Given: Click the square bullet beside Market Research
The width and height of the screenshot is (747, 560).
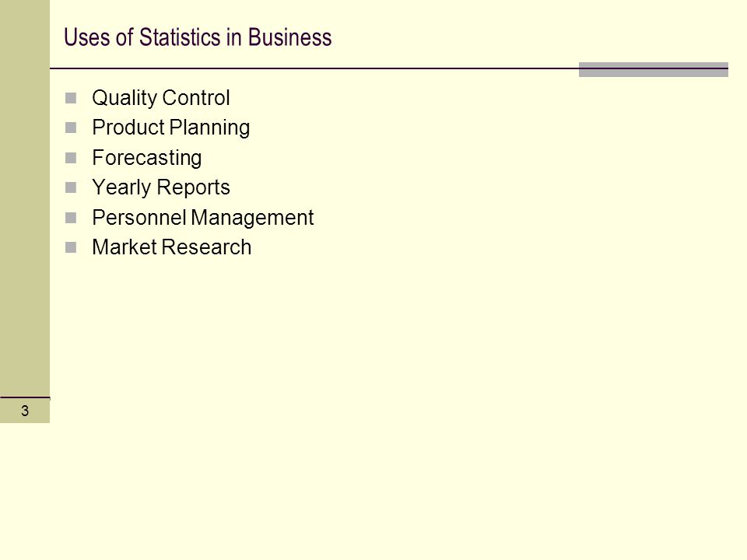Looking at the screenshot, I should point(71,247).
